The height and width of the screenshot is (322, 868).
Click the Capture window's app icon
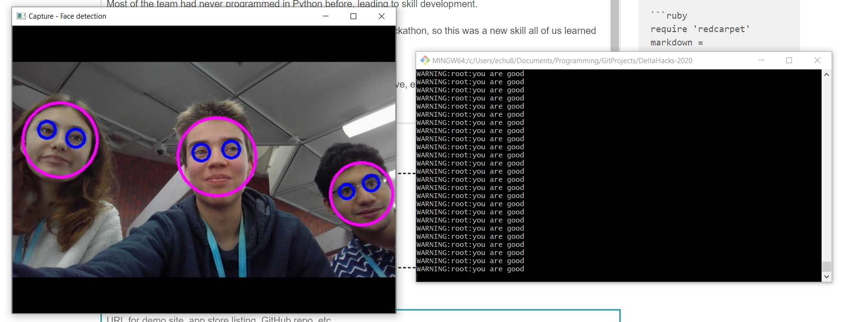(x=21, y=16)
